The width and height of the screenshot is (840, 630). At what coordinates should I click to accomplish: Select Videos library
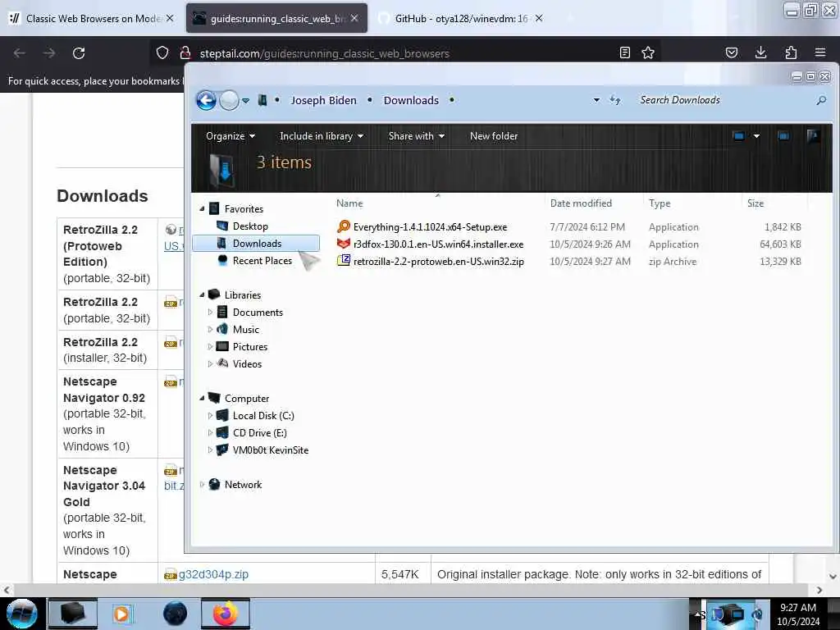[247, 363]
